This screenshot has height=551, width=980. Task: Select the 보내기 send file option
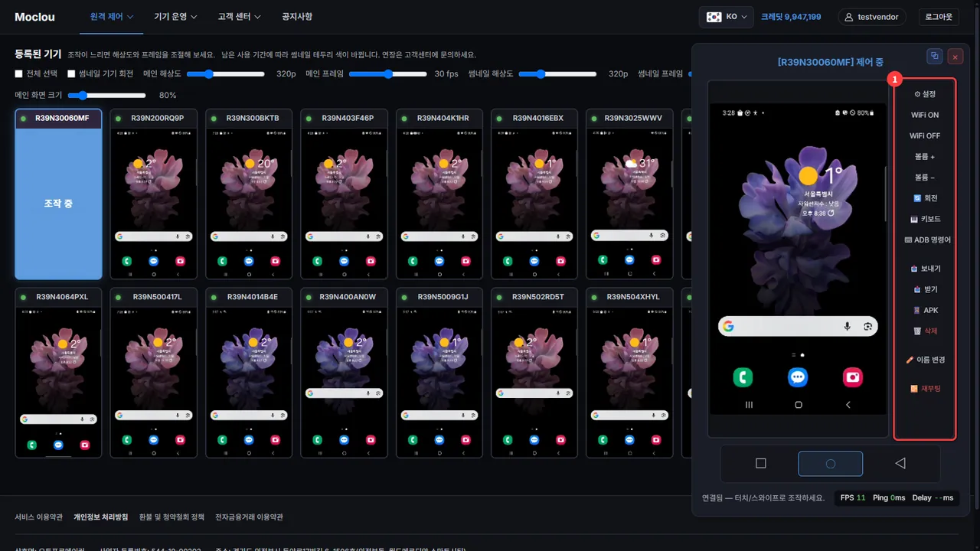click(x=925, y=269)
